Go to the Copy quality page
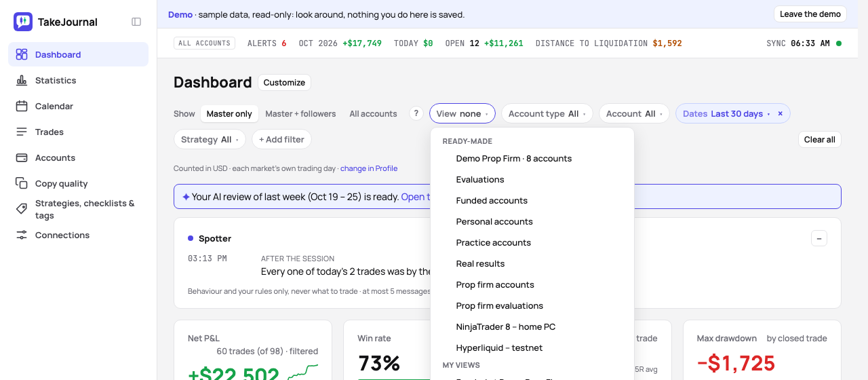This screenshot has height=380, width=868. click(x=78, y=183)
